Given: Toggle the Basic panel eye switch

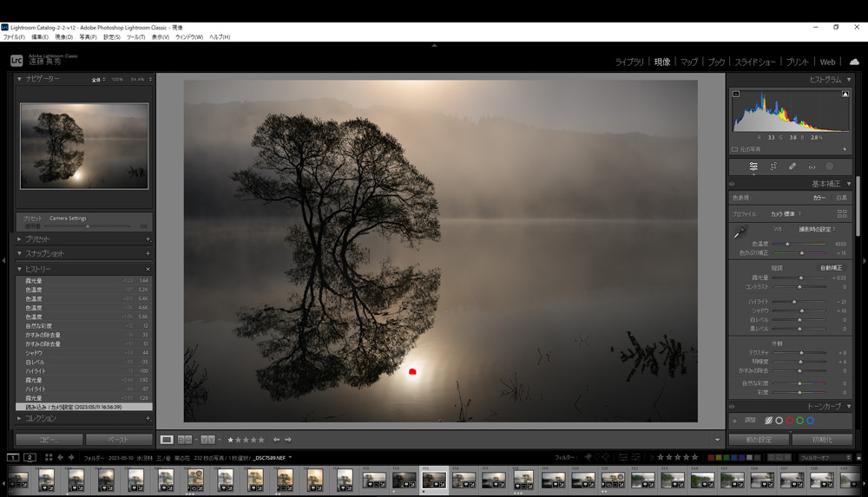Looking at the screenshot, I should (x=732, y=184).
